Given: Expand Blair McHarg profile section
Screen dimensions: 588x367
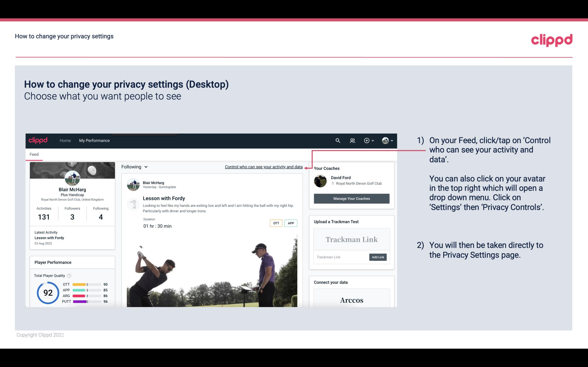Looking at the screenshot, I should pos(72,189).
